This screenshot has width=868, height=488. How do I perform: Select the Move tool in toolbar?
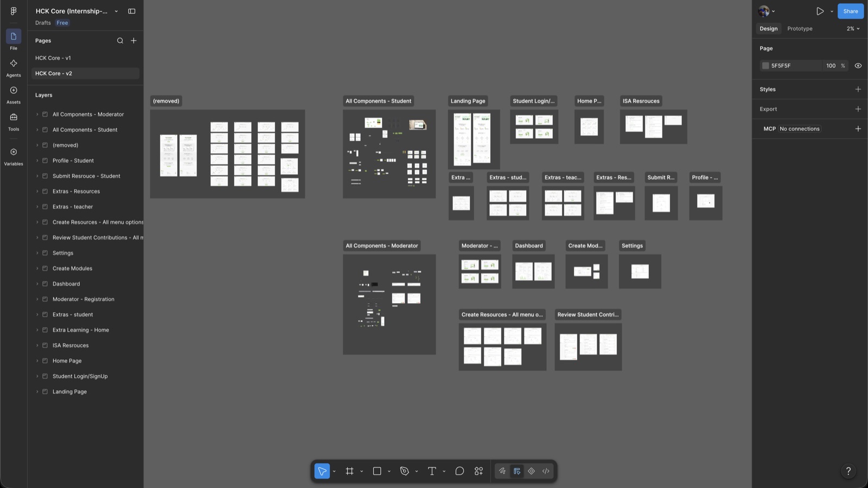tap(322, 471)
